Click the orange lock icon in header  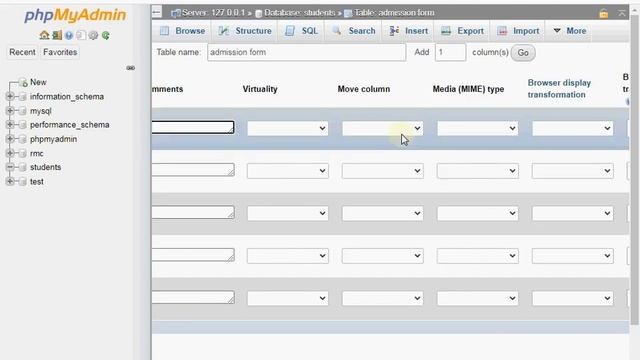click(x=604, y=13)
